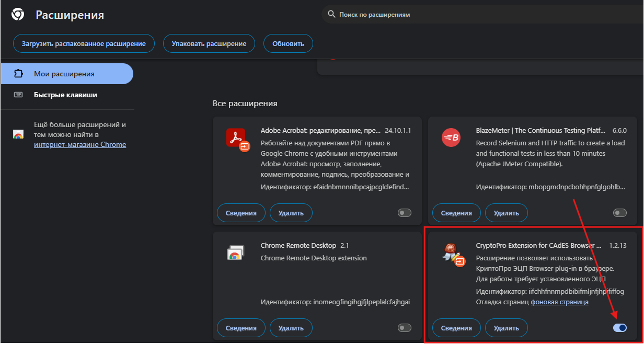Viewport: 644px width, 344px height.
Task: Click CryptoPro identifier text
Action: [x=550, y=291]
